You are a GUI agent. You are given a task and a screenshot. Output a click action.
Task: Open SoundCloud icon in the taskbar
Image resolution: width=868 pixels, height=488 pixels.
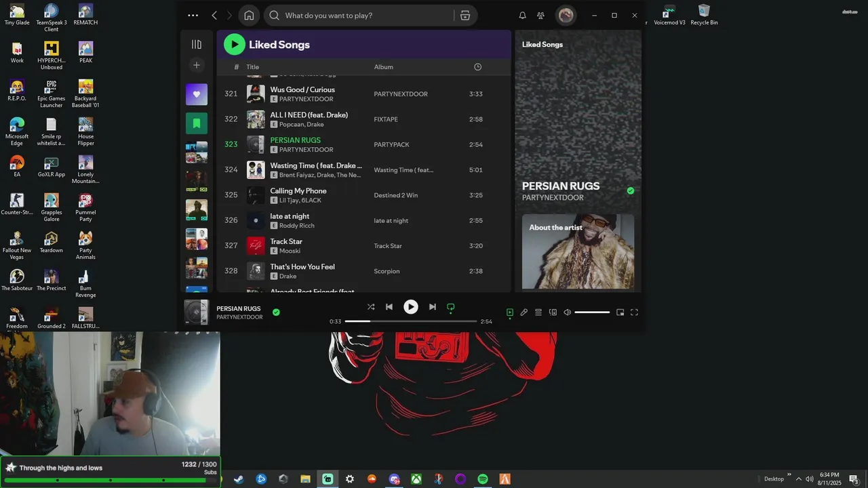click(372, 479)
